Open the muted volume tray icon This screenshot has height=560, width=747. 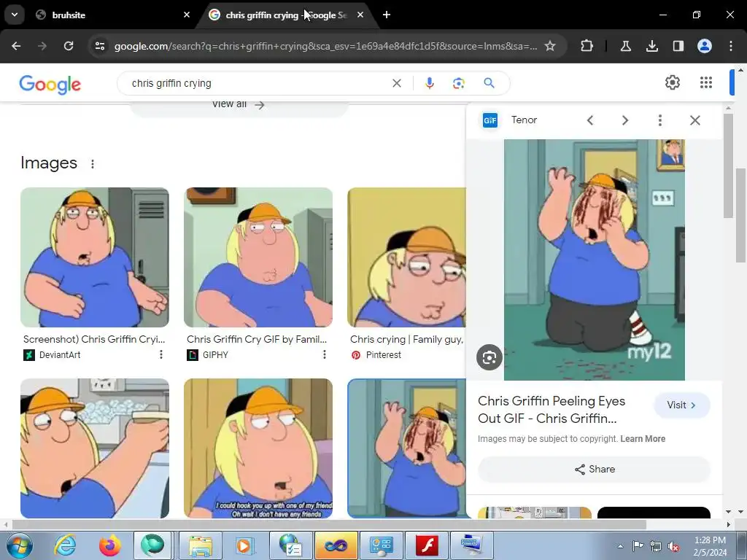(673, 546)
